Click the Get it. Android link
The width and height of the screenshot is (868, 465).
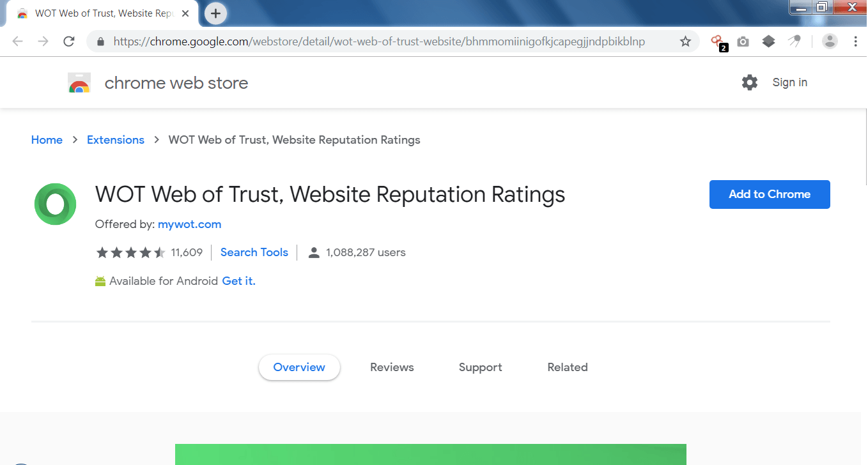pyautogui.click(x=239, y=281)
